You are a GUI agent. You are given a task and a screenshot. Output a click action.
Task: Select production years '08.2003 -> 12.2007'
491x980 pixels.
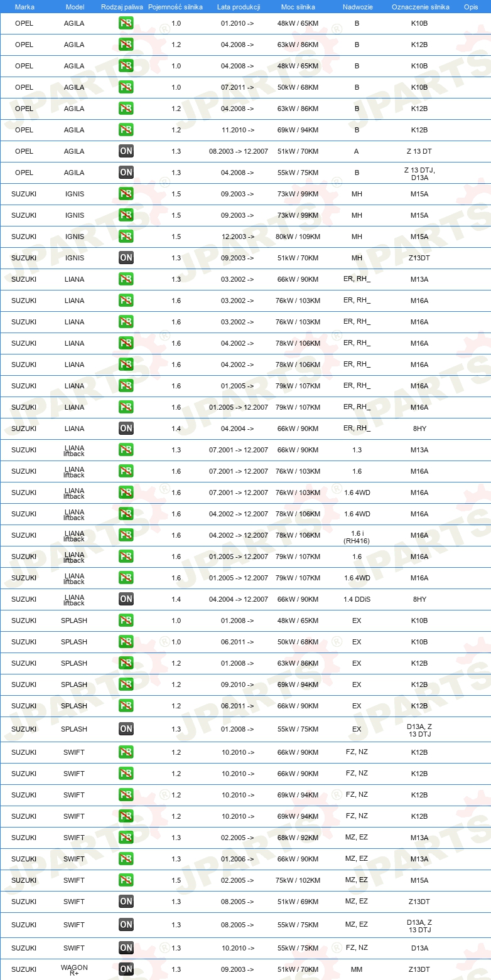point(239,151)
